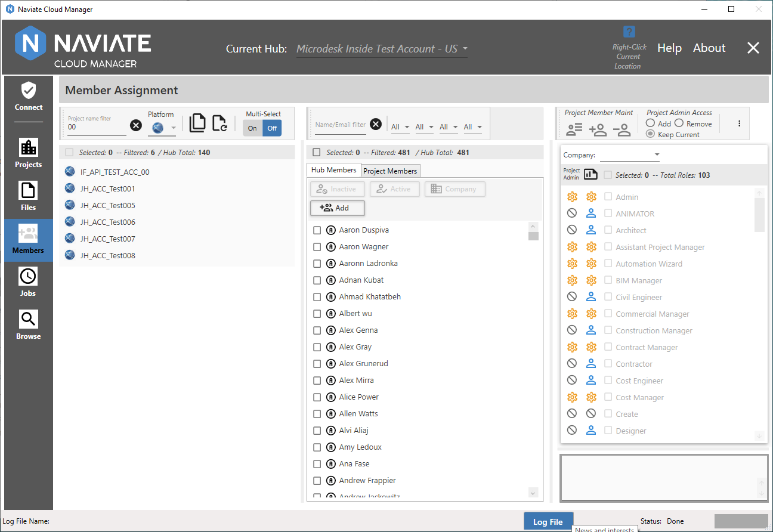Open the Browse section in sidebar
The height and width of the screenshot is (532, 773).
pos(29,326)
